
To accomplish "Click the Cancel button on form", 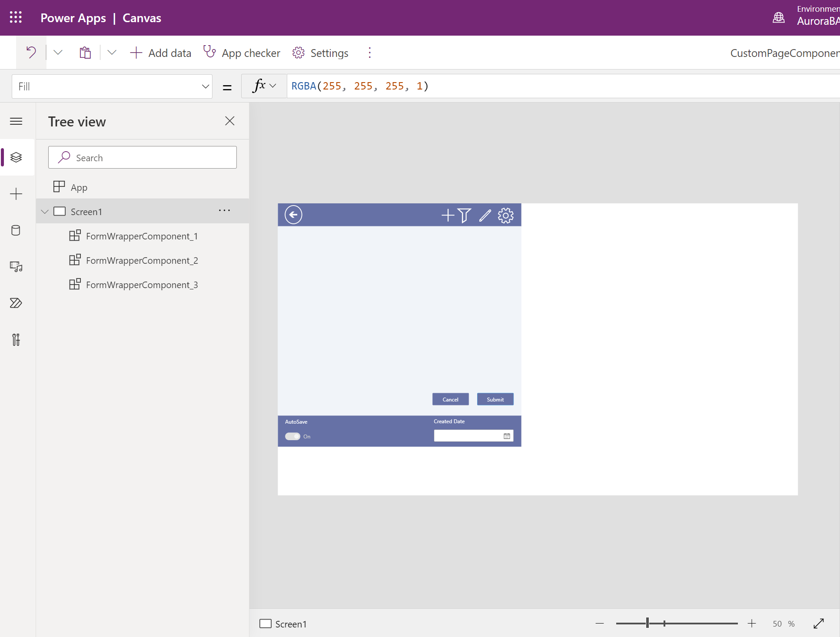I will (x=451, y=399).
